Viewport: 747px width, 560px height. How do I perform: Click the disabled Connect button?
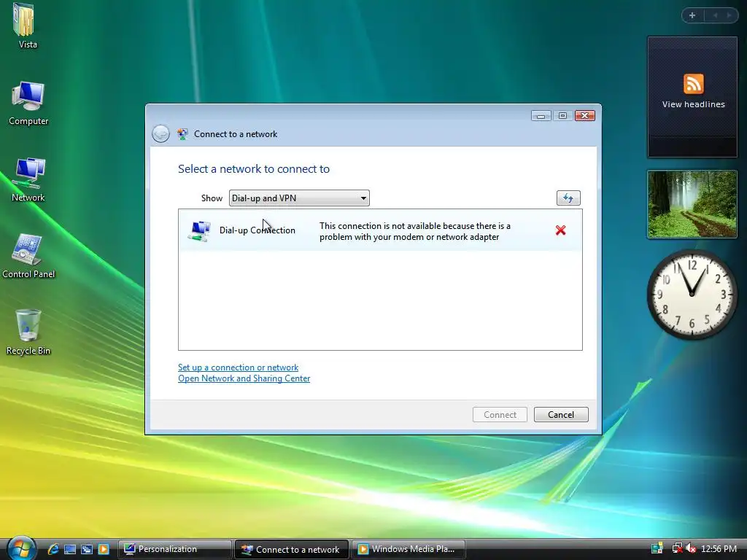point(500,414)
